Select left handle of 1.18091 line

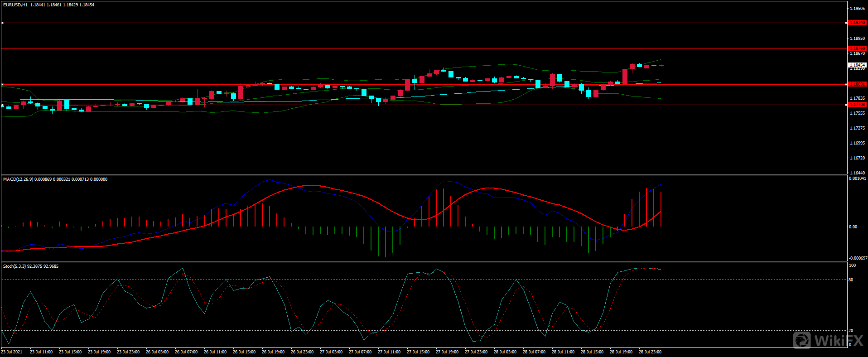click(x=2, y=84)
